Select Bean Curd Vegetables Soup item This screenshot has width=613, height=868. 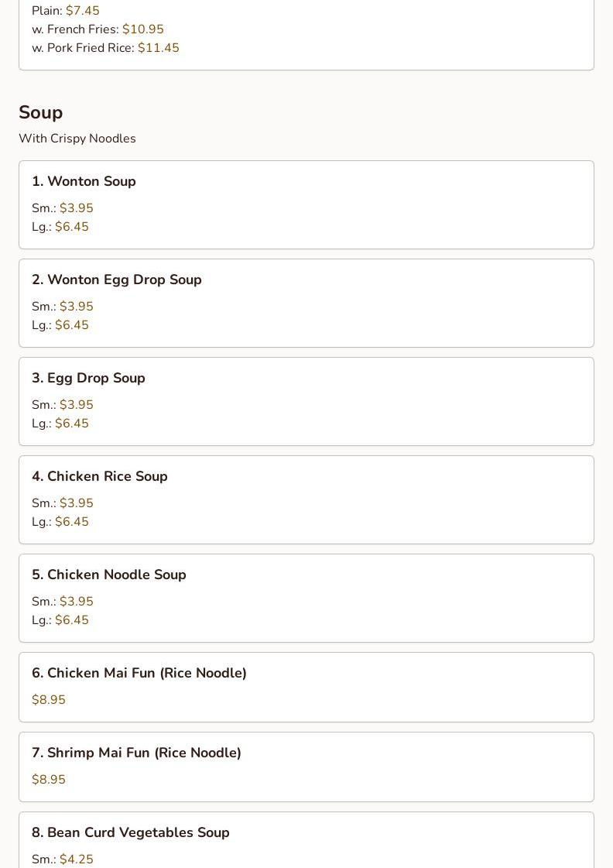(130, 832)
